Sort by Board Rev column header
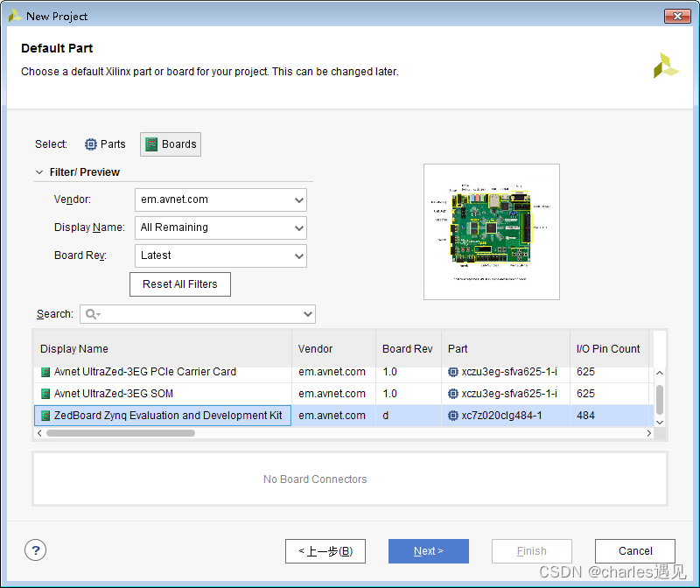Viewport: 700px width, 588px height. point(408,349)
